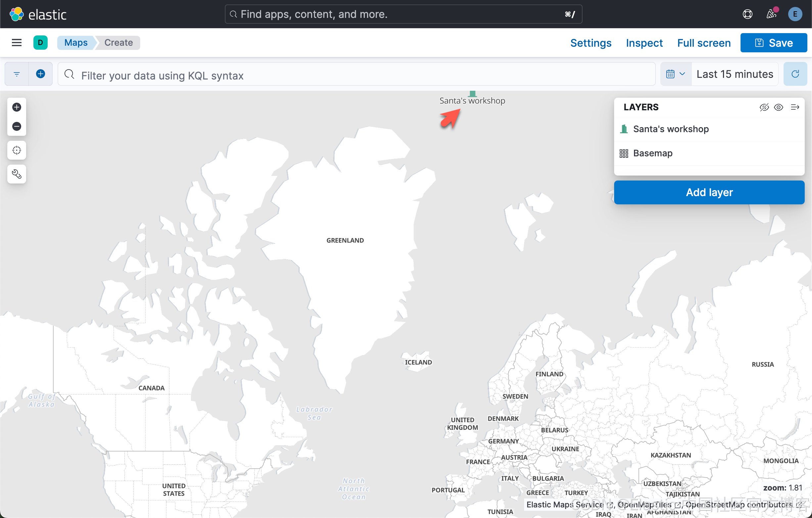Go to the Maps breadcrumb
This screenshot has height=518, width=812.
coord(76,42)
